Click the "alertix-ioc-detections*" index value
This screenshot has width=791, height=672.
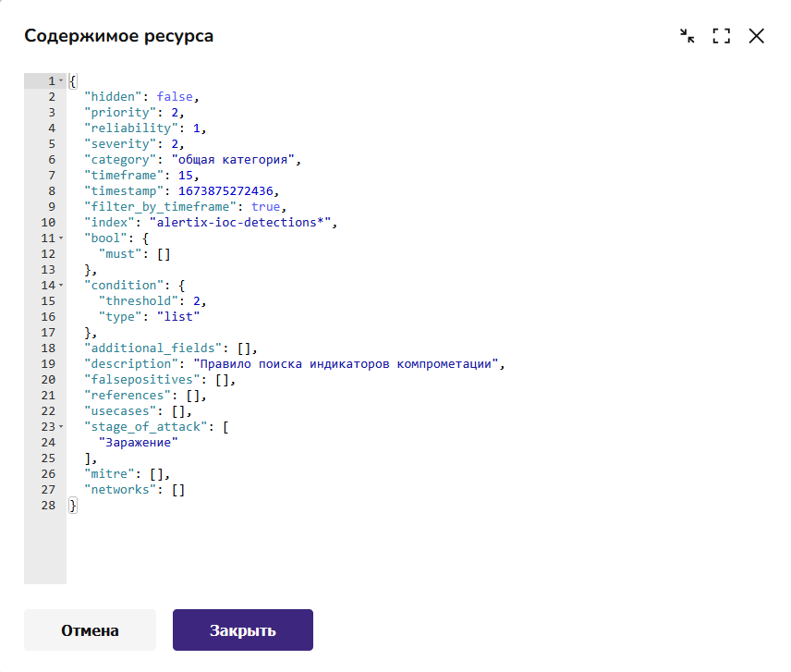click(240, 223)
